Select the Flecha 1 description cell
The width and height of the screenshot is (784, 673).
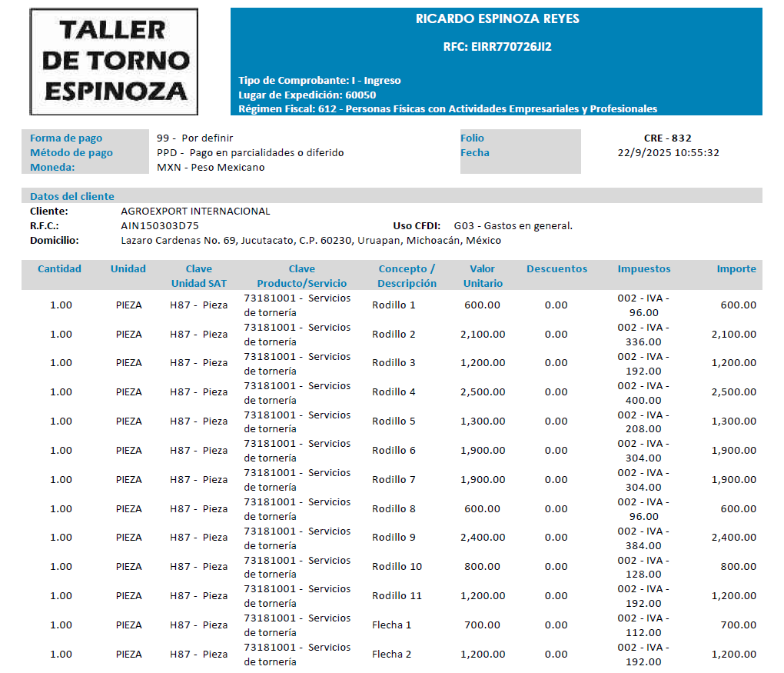[391, 625]
